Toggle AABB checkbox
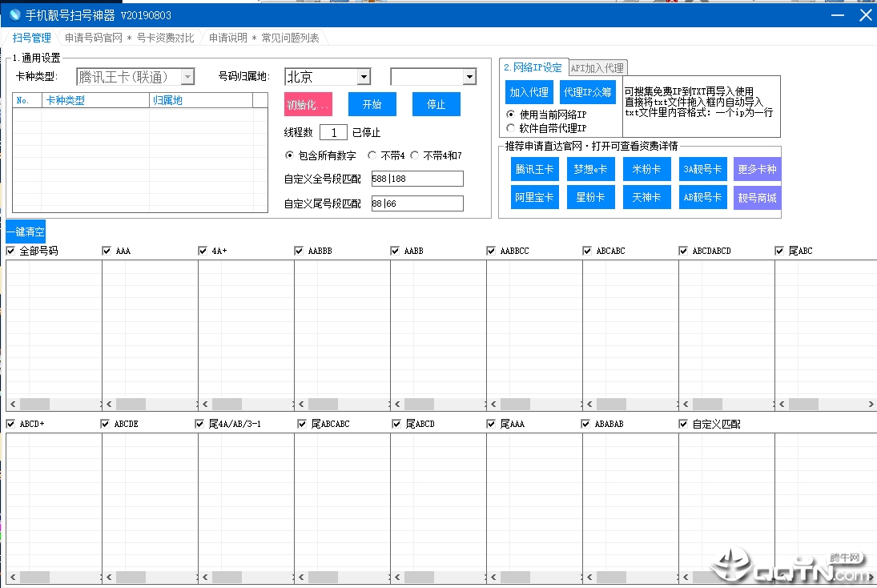877x588 pixels. (395, 251)
